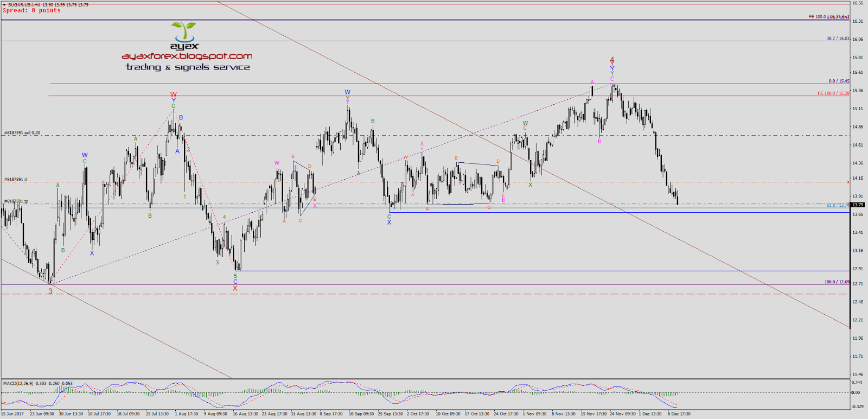Click the red 'FE 100.0 / 15.28' level label

click(833, 93)
